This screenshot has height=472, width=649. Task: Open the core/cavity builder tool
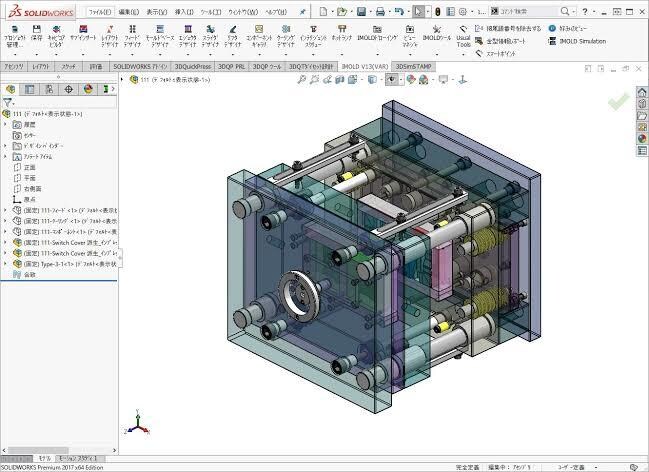pyautogui.click(x=56, y=36)
